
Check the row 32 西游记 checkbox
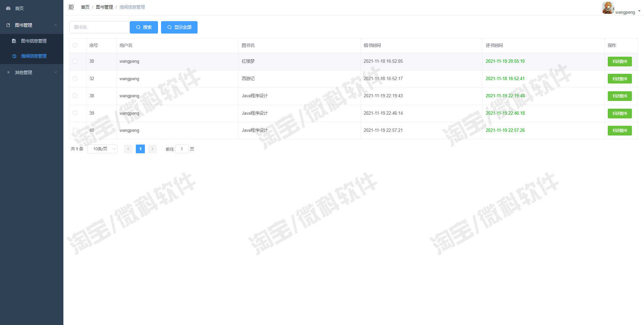(75, 78)
